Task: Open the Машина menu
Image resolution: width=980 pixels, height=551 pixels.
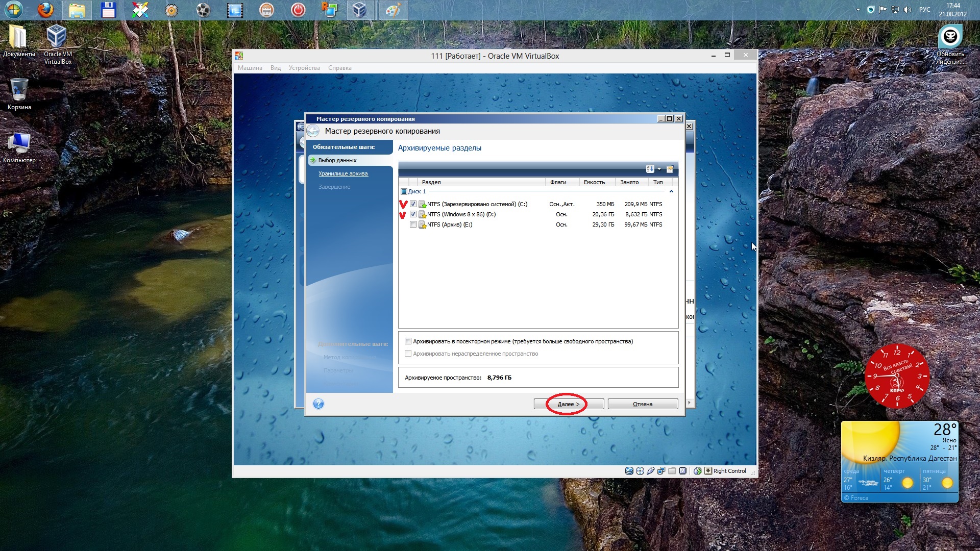Action: tap(250, 68)
